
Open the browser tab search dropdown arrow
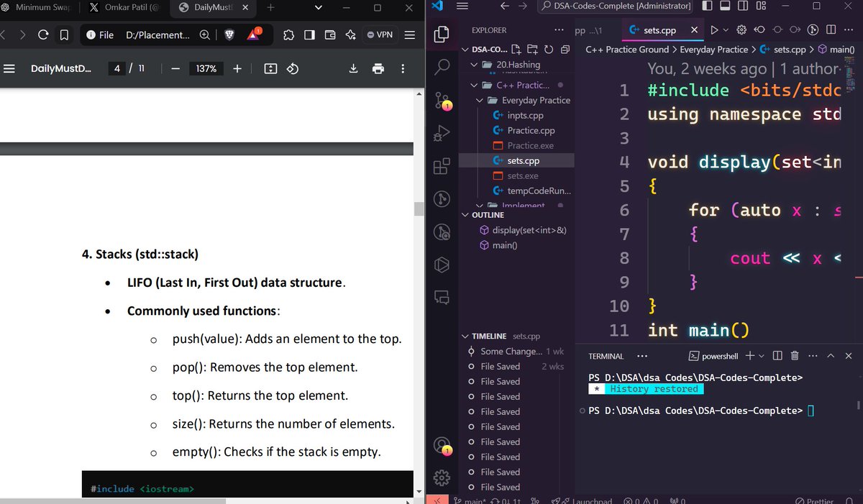(319, 7)
